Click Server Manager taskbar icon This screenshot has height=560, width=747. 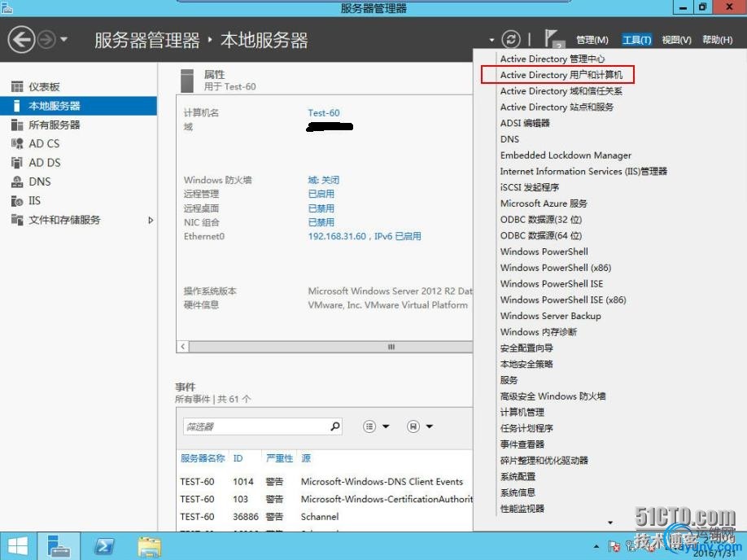point(59,546)
